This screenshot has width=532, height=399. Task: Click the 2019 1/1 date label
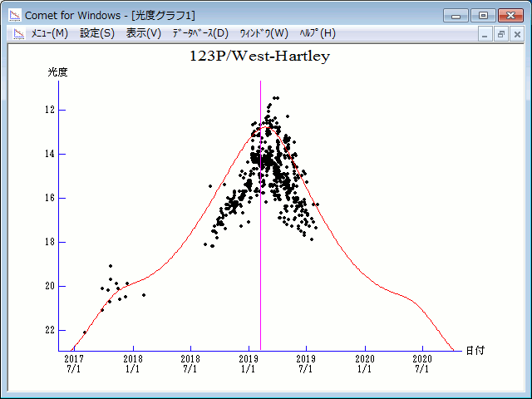coord(249,364)
